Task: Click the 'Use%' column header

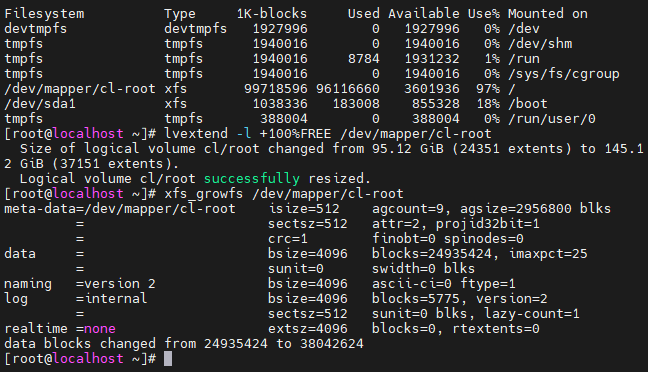Action: click(x=484, y=14)
